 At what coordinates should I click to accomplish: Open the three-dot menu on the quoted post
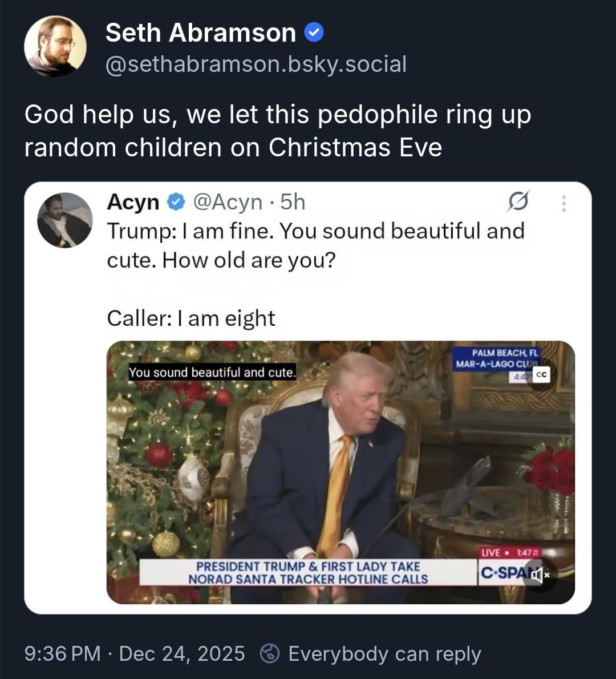tap(564, 203)
